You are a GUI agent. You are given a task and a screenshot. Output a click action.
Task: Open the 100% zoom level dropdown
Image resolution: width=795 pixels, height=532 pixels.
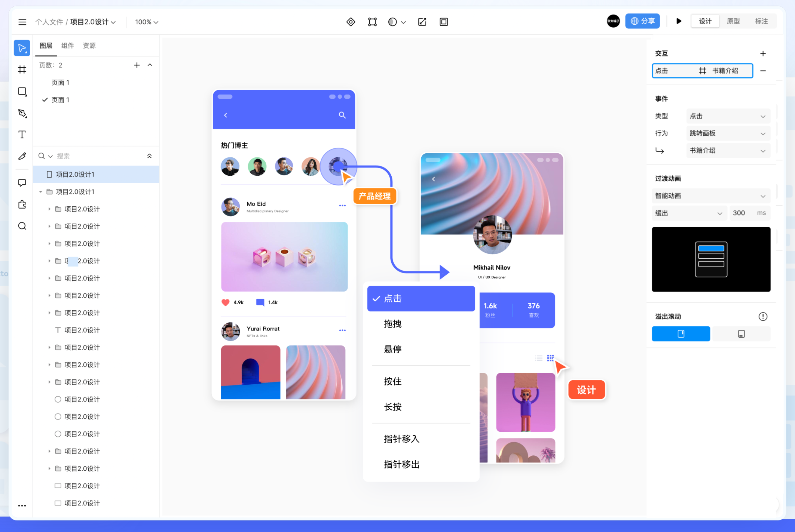147,22
